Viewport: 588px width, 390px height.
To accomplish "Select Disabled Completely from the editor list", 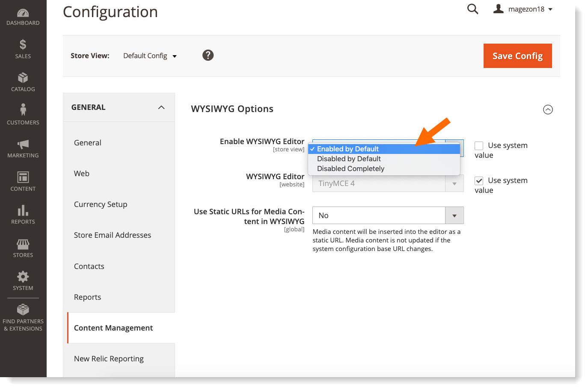I will coord(350,168).
